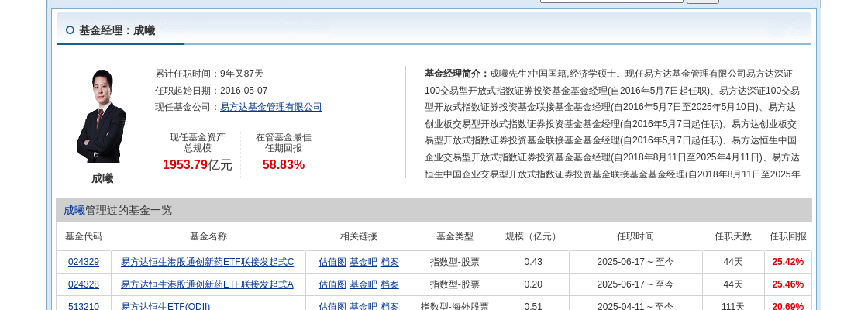This screenshot has height=310, width=868.
Task: Open 档案 for fund 024329
Action: 389,262
